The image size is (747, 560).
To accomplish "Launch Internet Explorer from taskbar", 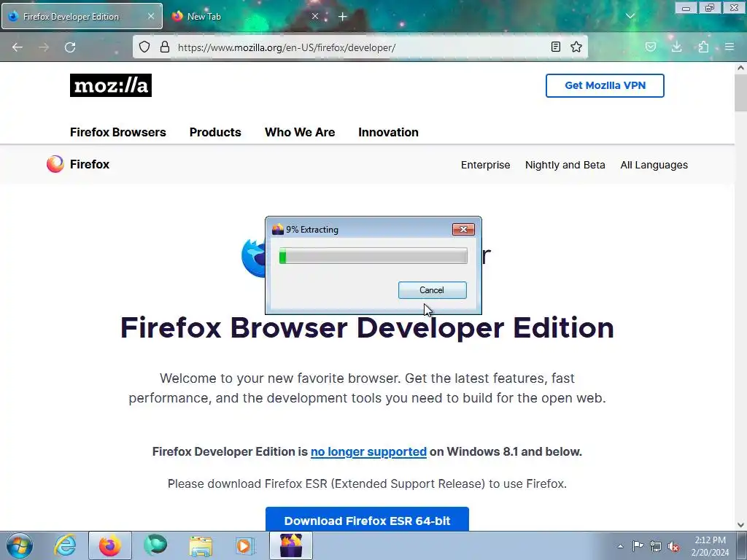I will tap(65, 545).
